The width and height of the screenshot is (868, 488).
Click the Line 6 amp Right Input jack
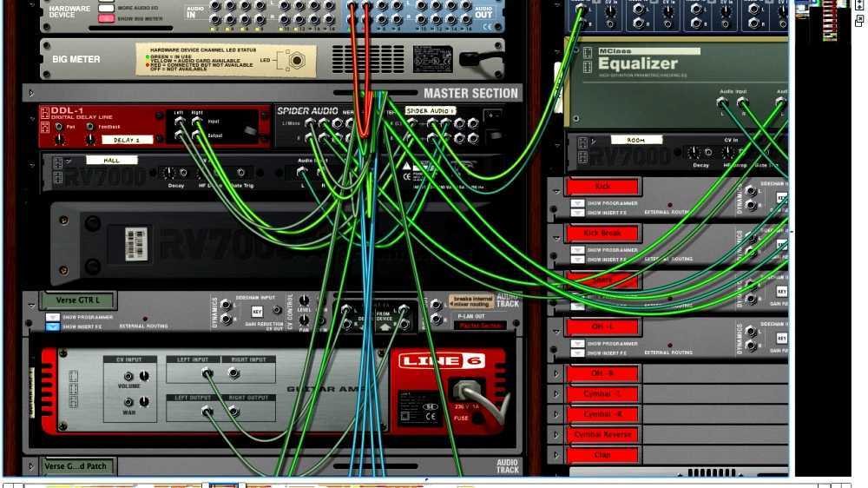[233, 373]
